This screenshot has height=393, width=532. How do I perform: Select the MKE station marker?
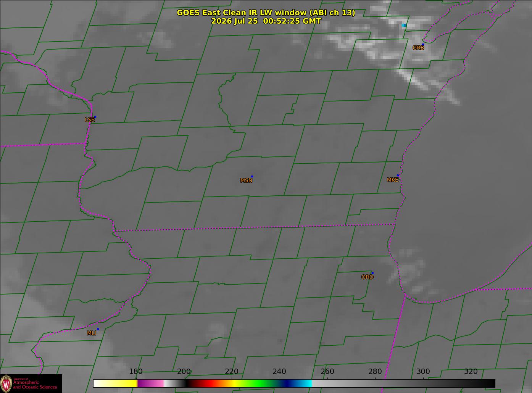[x=398, y=176]
